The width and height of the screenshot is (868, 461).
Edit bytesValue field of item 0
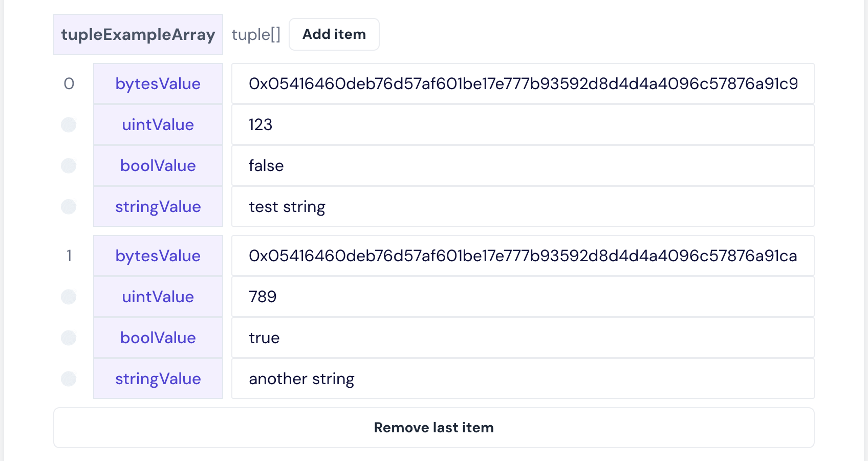pyautogui.click(x=523, y=83)
